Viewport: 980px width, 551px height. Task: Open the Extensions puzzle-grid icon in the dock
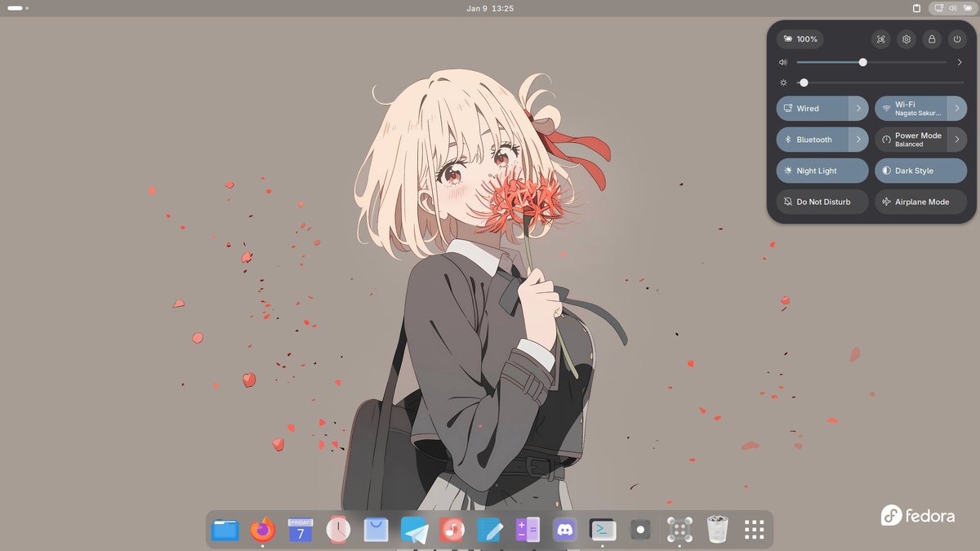coord(679,530)
